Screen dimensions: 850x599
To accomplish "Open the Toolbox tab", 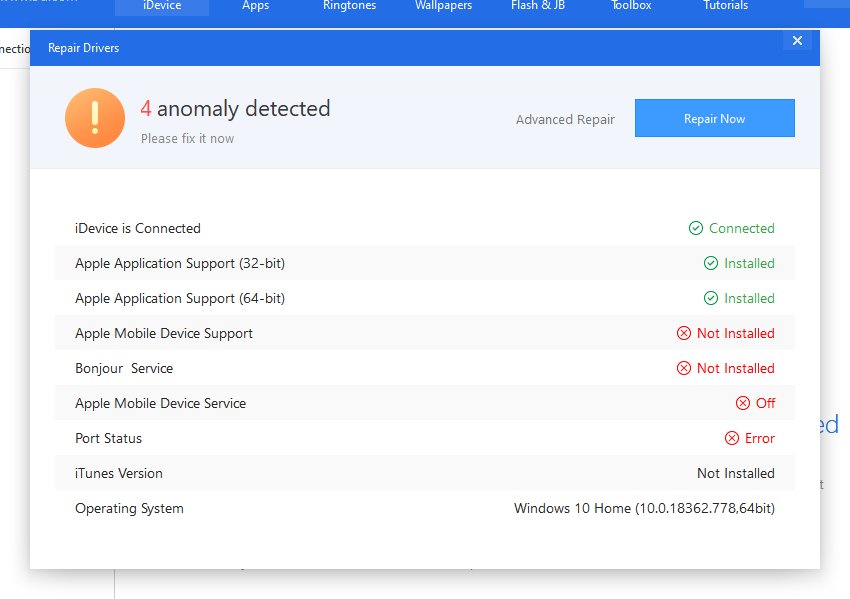I will coord(632,6).
